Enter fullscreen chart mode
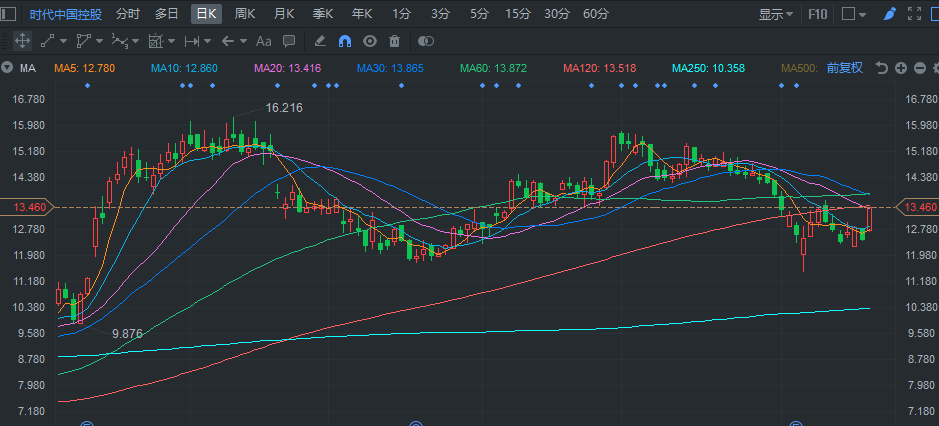 914,13
